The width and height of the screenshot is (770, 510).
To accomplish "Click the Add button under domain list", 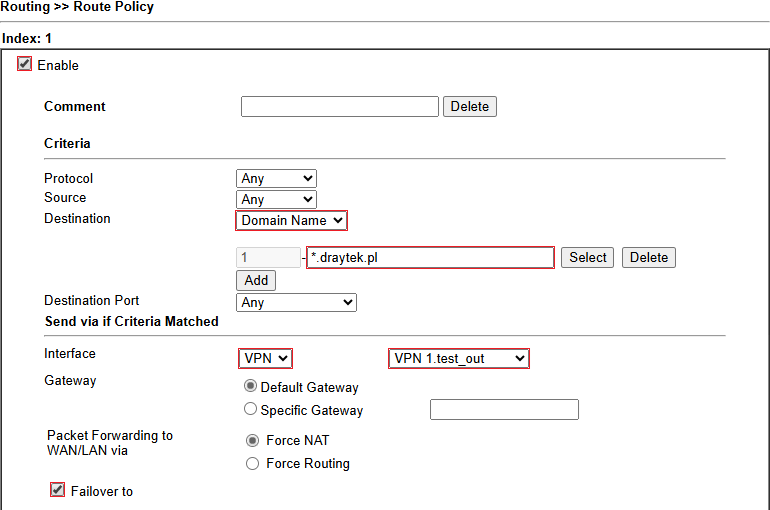I will (x=256, y=280).
